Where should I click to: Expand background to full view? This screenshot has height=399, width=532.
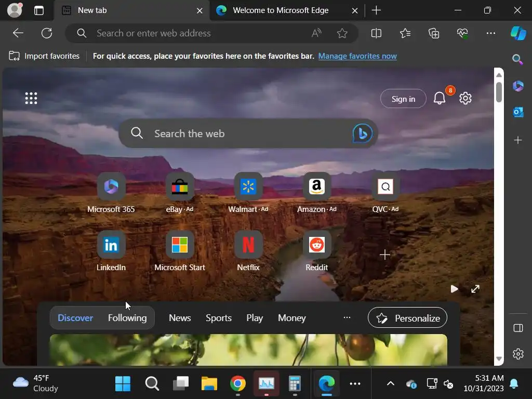[475, 289]
